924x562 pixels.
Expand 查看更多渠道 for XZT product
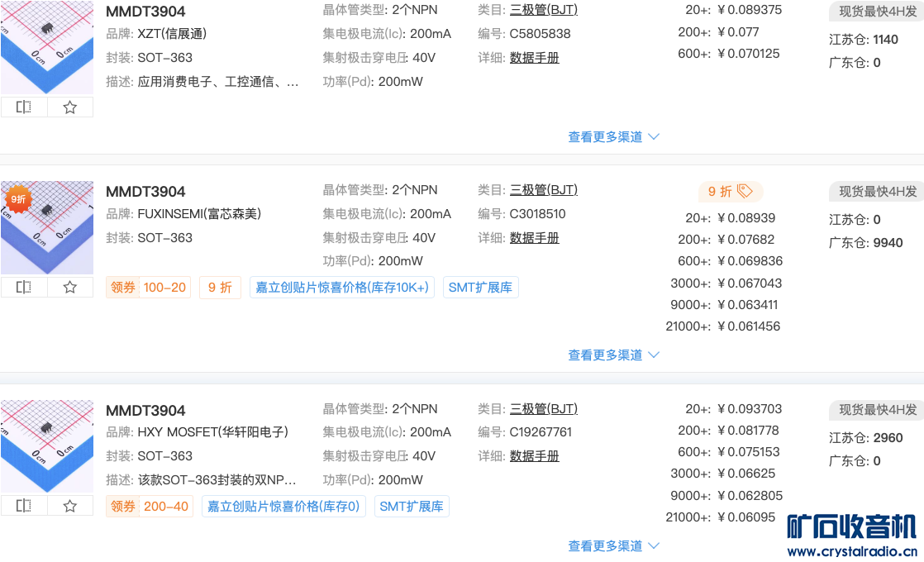[x=613, y=137]
